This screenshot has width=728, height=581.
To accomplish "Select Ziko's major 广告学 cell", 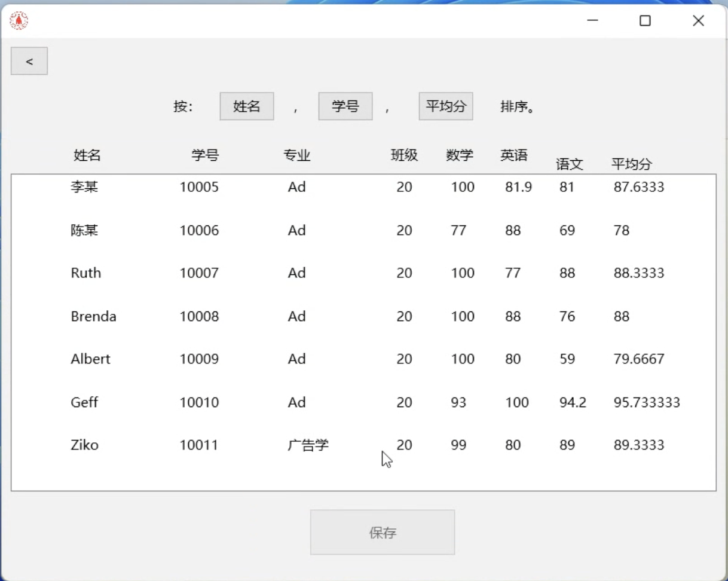I will coord(308,445).
